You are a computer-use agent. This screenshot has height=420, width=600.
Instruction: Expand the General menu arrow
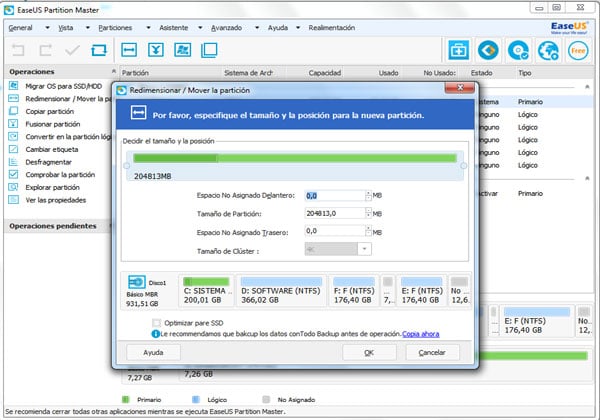(47, 28)
